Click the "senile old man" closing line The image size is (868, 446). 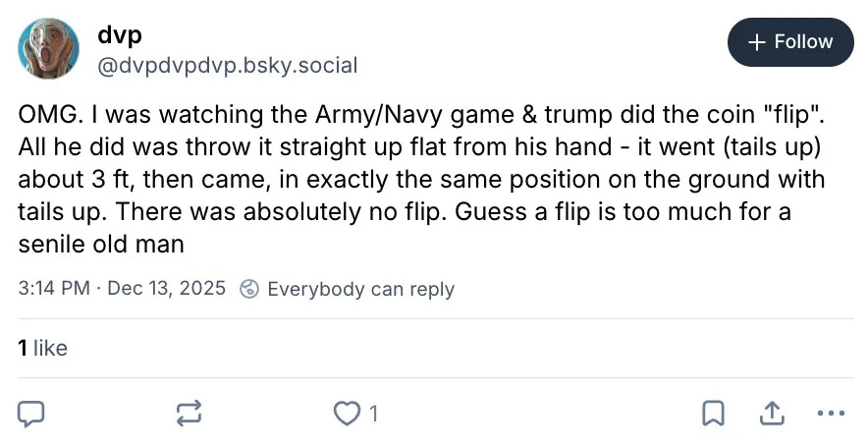[101, 245]
